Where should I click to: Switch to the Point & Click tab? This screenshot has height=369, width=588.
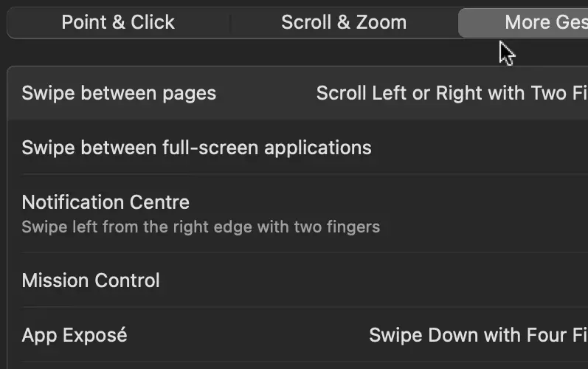pos(118,22)
